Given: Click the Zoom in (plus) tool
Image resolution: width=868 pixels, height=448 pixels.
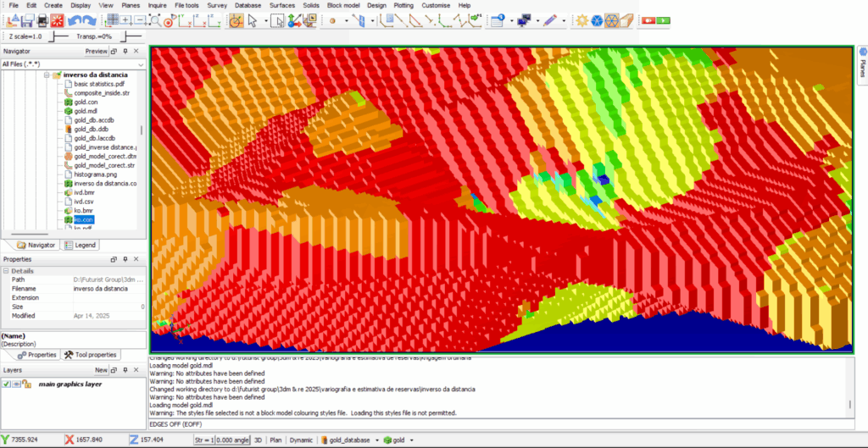Looking at the screenshot, I should pos(126,21).
